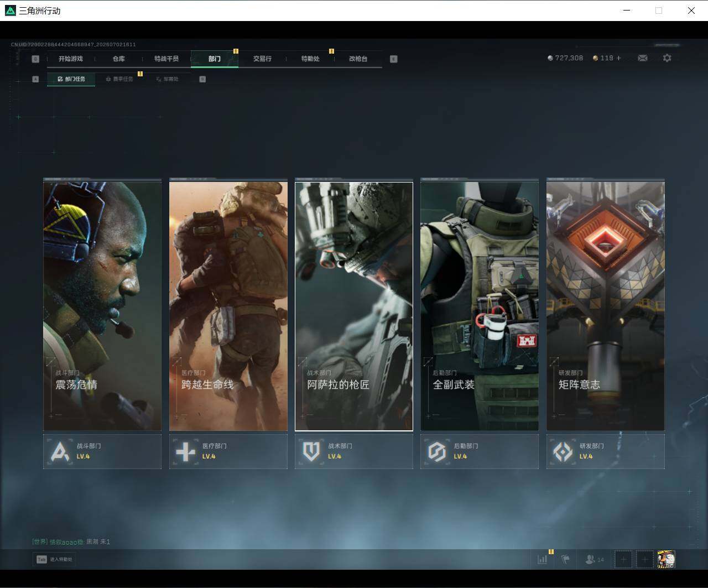The height and width of the screenshot is (588, 708).
Task: Open the 跨越生命线 medical department card
Action: click(228, 306)
